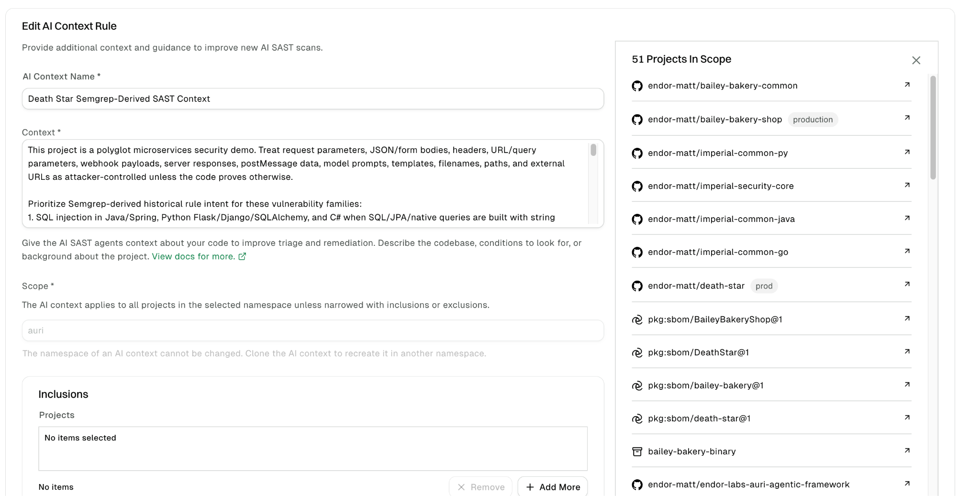Click the Add More button

(553, 487)
